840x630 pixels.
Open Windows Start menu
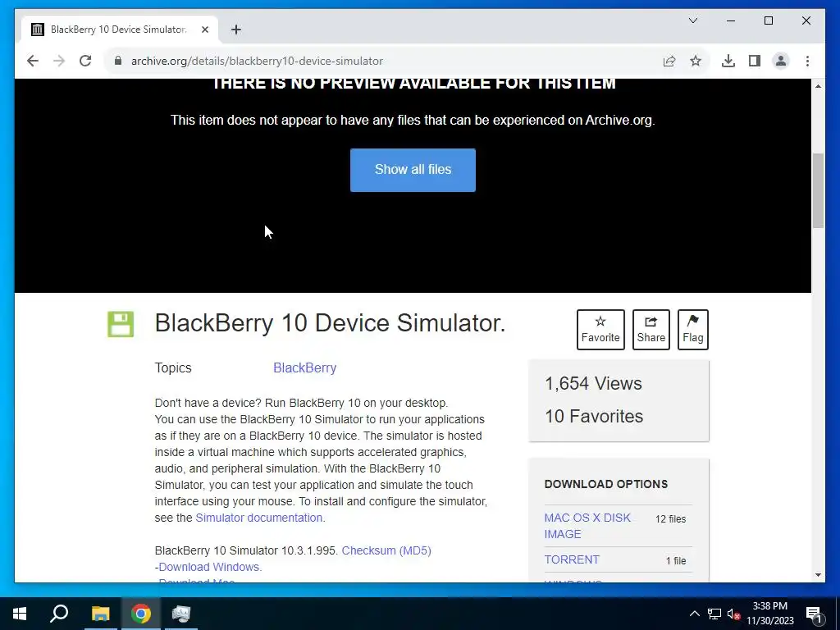coord(20,614)
